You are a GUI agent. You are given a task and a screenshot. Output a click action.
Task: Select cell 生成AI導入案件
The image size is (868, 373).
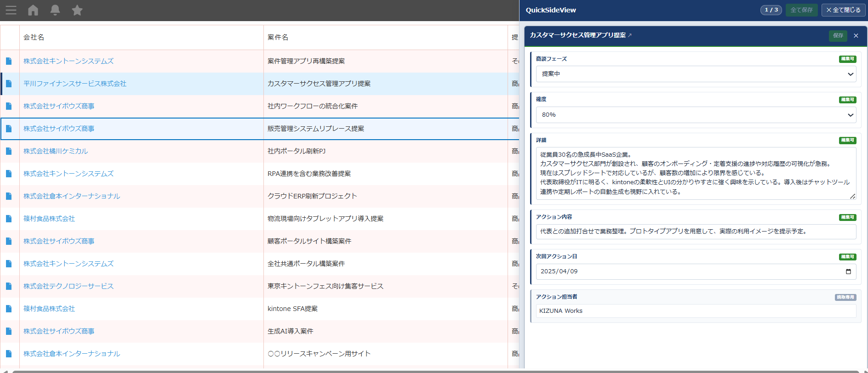[385, 331]
